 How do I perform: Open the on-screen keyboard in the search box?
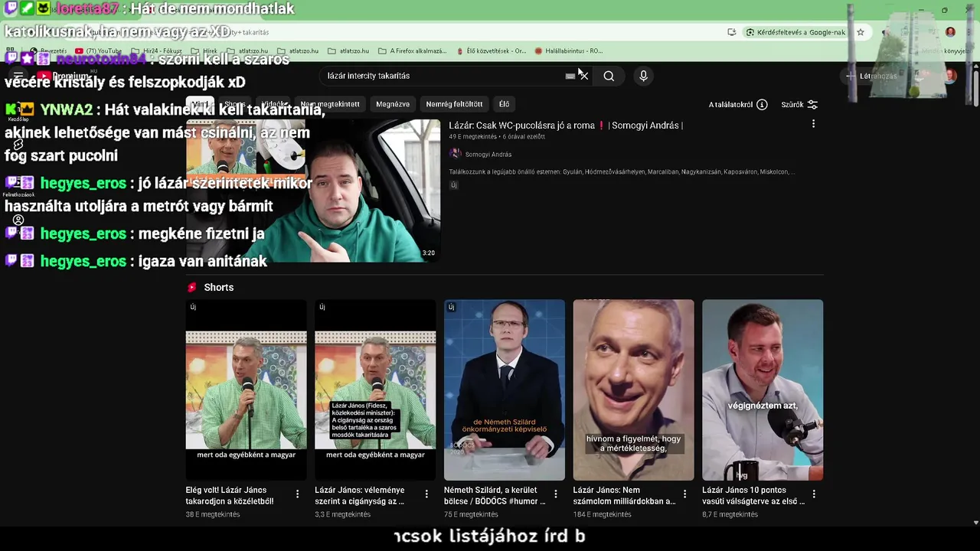click(570, 76)
